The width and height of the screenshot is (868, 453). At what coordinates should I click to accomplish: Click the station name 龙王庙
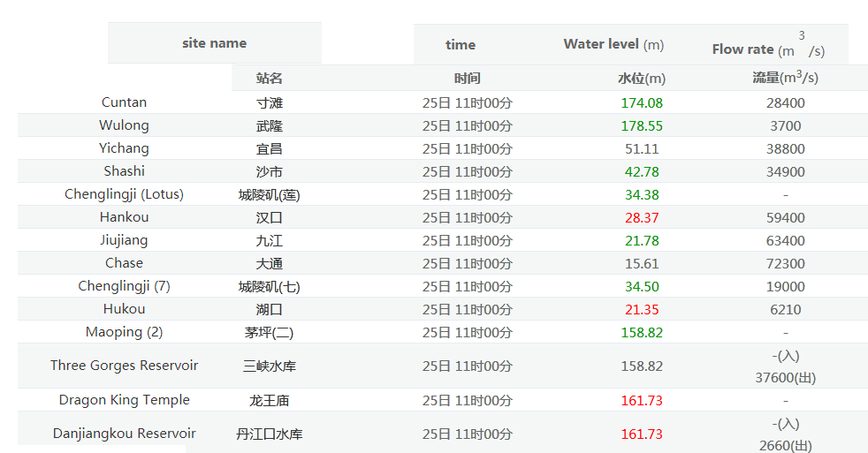(x=269, y=400)
